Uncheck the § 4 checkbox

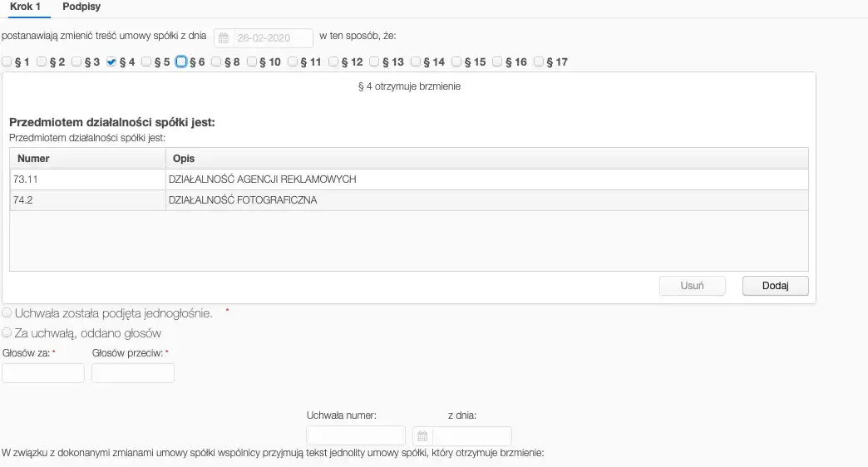click(x=111, y=61)
